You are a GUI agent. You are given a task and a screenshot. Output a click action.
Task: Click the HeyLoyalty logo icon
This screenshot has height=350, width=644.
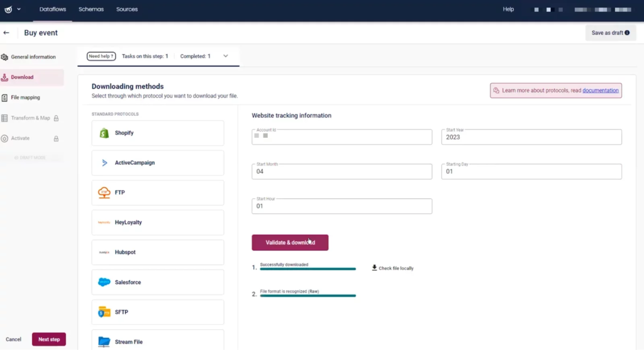click(x=104, y=222)
